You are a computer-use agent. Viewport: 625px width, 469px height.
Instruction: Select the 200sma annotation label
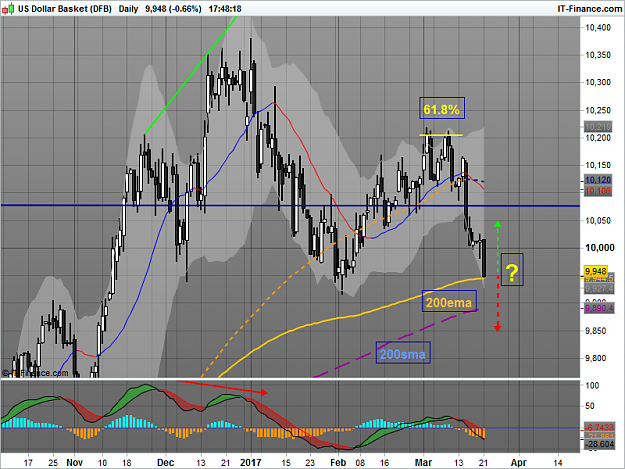[403, 353]
